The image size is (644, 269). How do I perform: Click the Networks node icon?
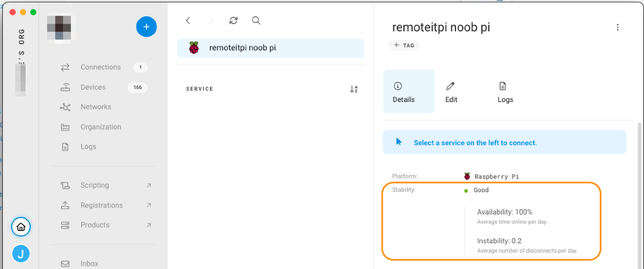click(65, 107)
